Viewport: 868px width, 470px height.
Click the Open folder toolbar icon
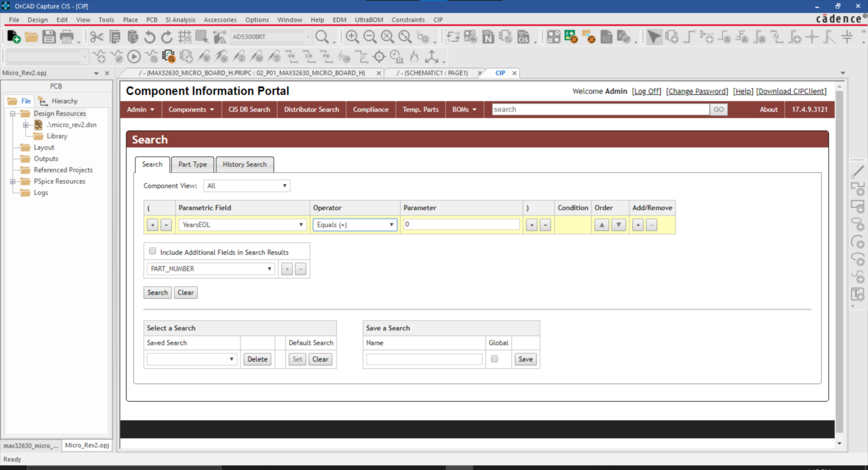[31, 37]
